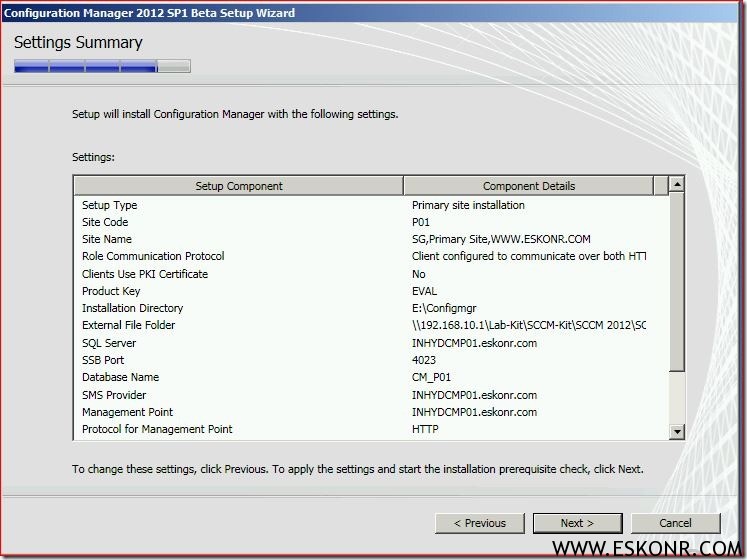This screenshot has height=560, width=747.
Task: Select the Site Code row label
Action: point(105,222)
